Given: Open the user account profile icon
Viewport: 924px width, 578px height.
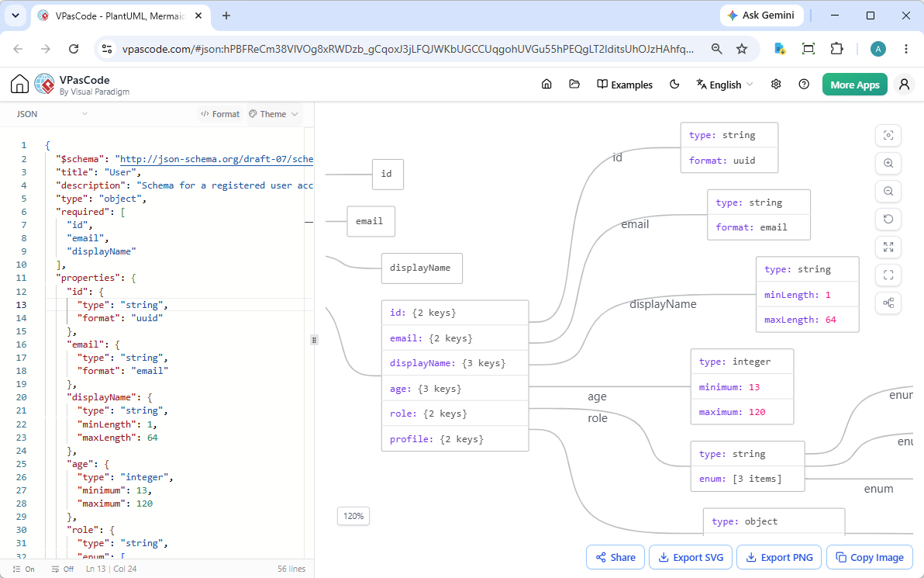Looking at the screenshot, I should 904,85.
